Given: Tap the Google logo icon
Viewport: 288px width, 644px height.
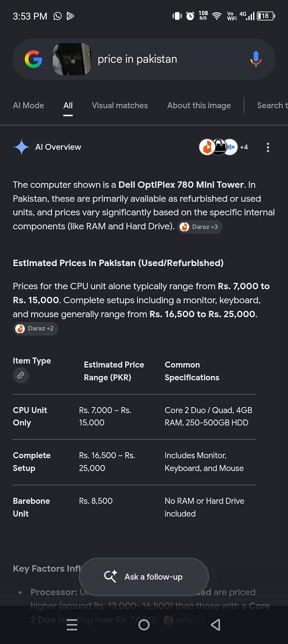Looking at the screenshot, I should coord(33,59).
